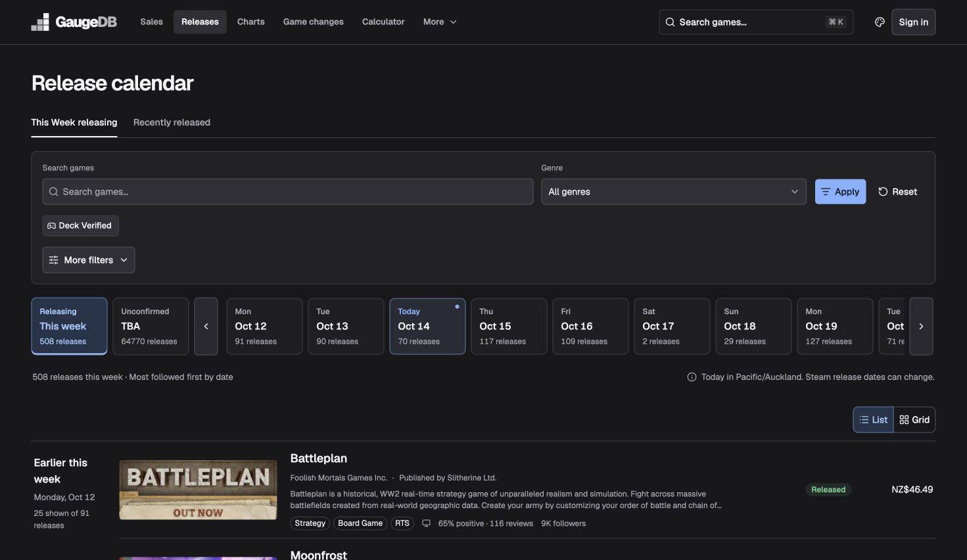Open the Charts page

[x=250, y=22]
